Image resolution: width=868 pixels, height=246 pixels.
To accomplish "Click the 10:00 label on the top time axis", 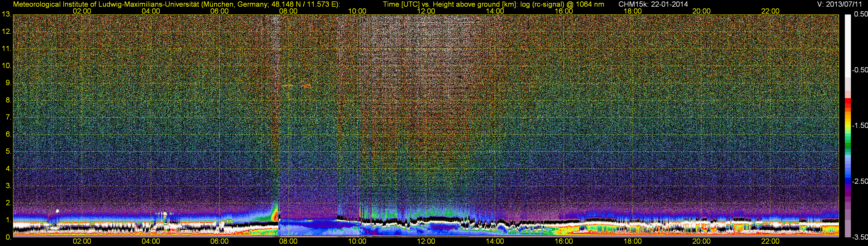I will tap(357, 11).
